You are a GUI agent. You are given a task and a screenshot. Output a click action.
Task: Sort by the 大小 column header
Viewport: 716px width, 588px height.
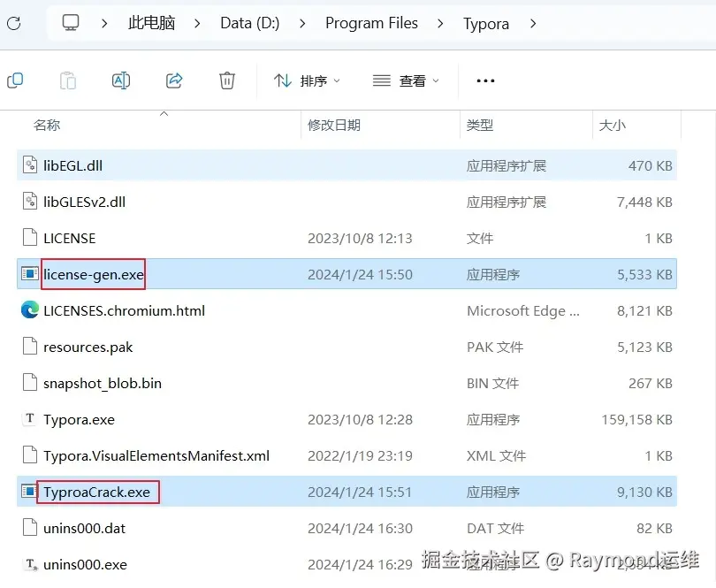pos(612,125)
